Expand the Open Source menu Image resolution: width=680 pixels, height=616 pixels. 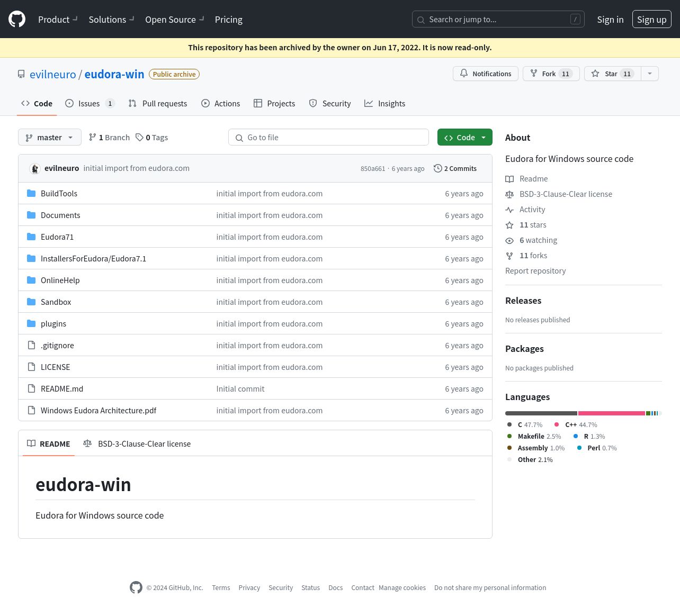coord(174,20)
